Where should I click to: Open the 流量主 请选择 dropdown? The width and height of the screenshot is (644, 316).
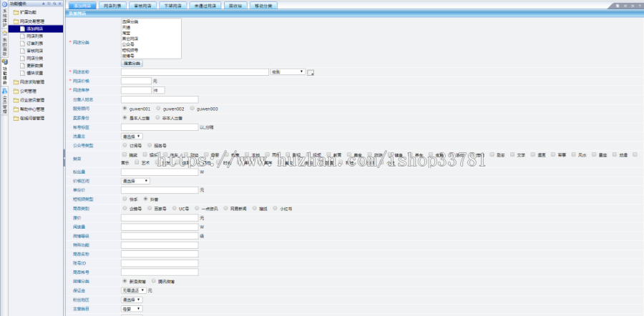(132, 137)
